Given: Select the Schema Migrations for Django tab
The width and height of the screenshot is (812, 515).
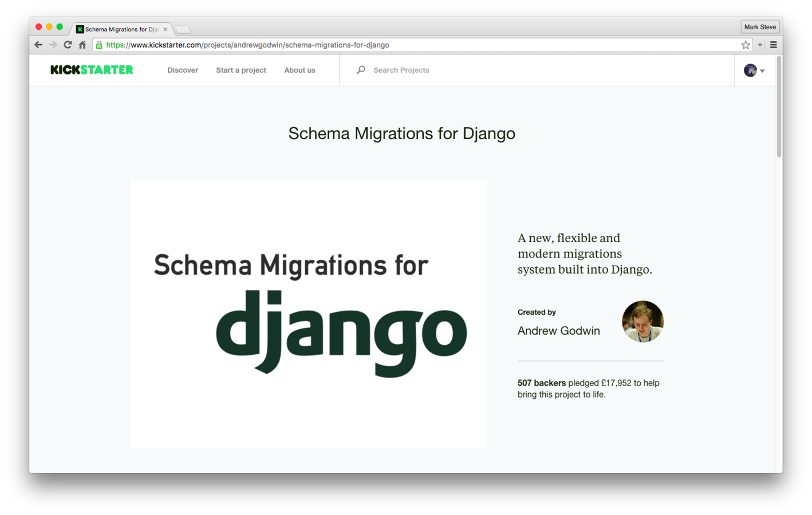Looking at the screenshot, I should pyautogui.click(x=122, y=29).
